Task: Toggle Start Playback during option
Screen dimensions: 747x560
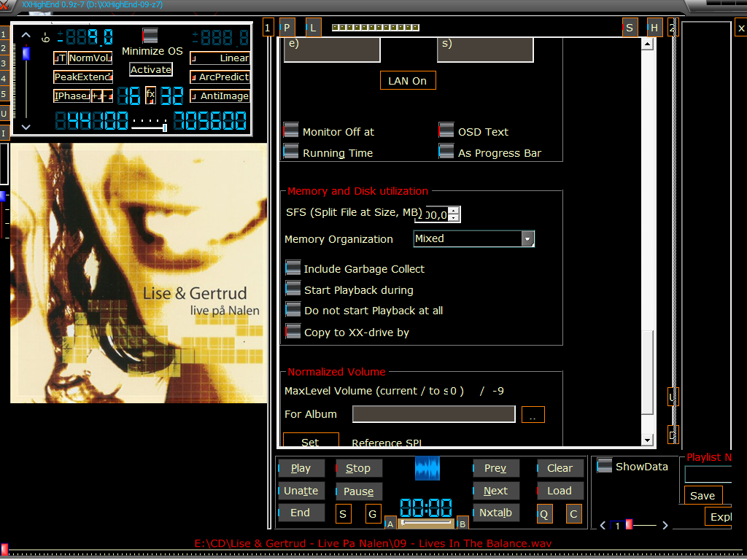Action: click(293, 289)
